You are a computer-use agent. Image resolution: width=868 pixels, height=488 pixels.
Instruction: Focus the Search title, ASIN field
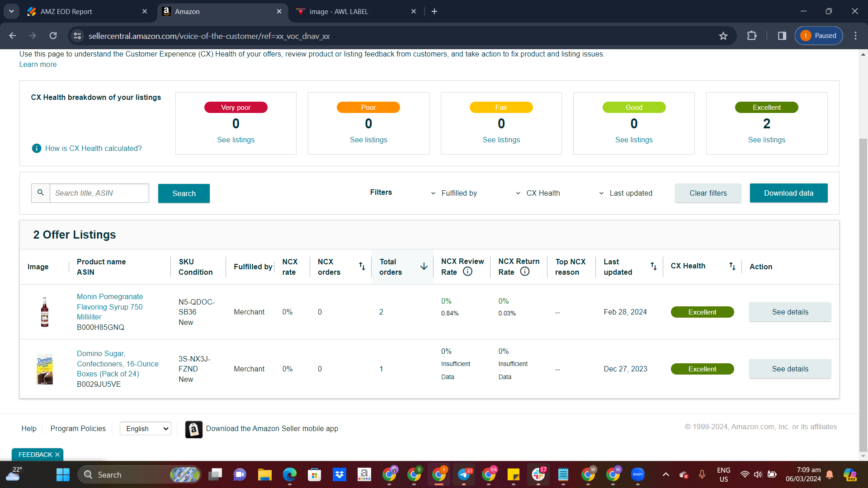(99, 193)
